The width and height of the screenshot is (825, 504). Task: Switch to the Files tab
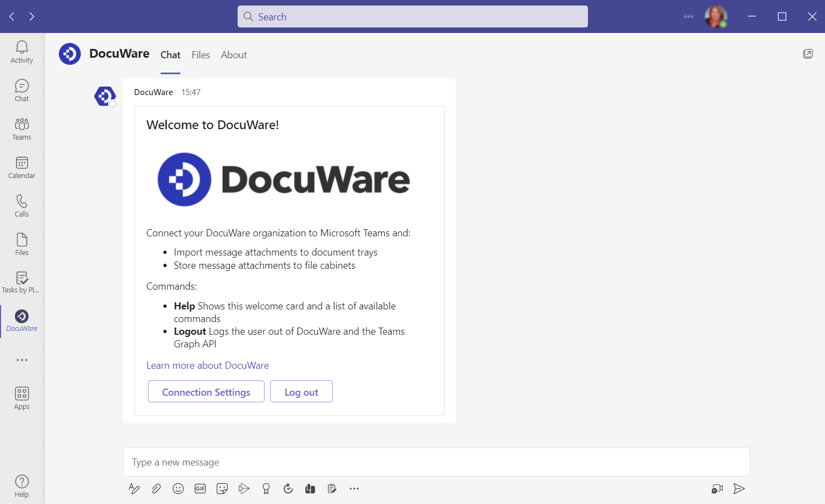tap(201, 55)
